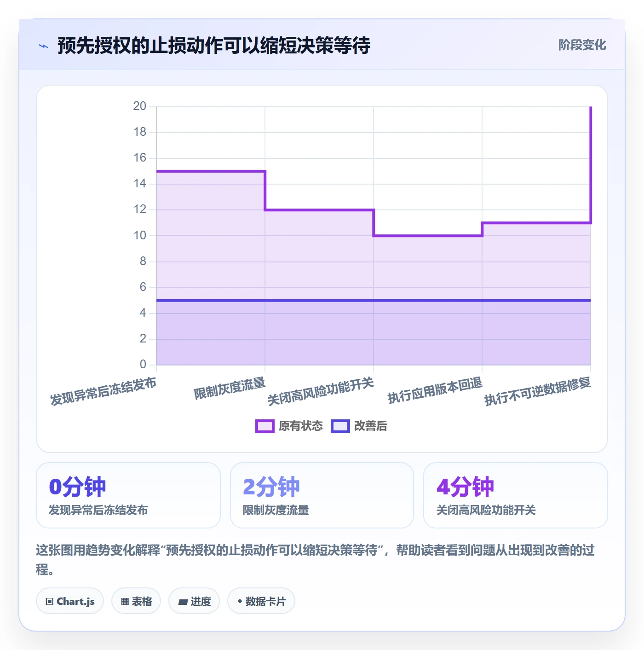This screenshot has height=650, width=644.
Task: Click the lightning bolt icon beside the title
Action: [x=44, y=46]
